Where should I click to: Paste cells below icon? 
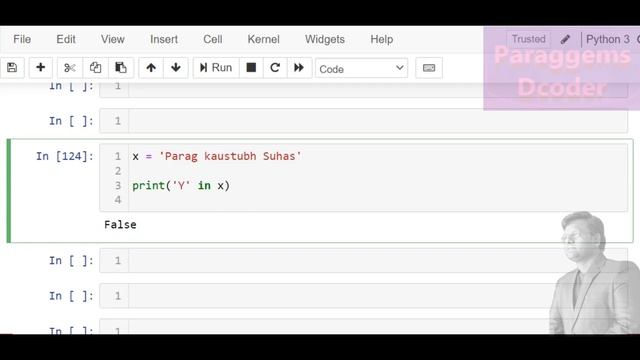(x=121, y=68)
